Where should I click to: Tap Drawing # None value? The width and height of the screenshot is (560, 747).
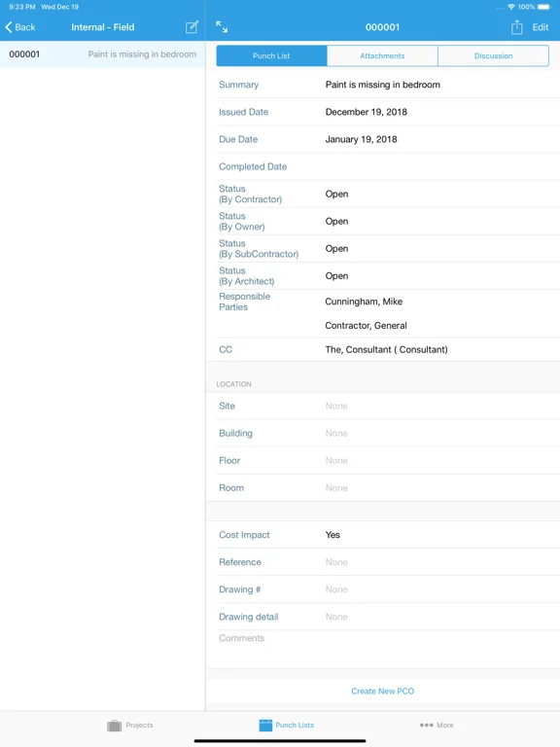pos(336,589)
